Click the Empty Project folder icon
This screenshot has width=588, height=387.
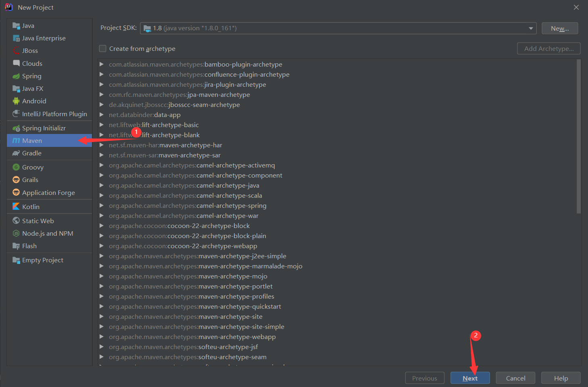(16, 260)
